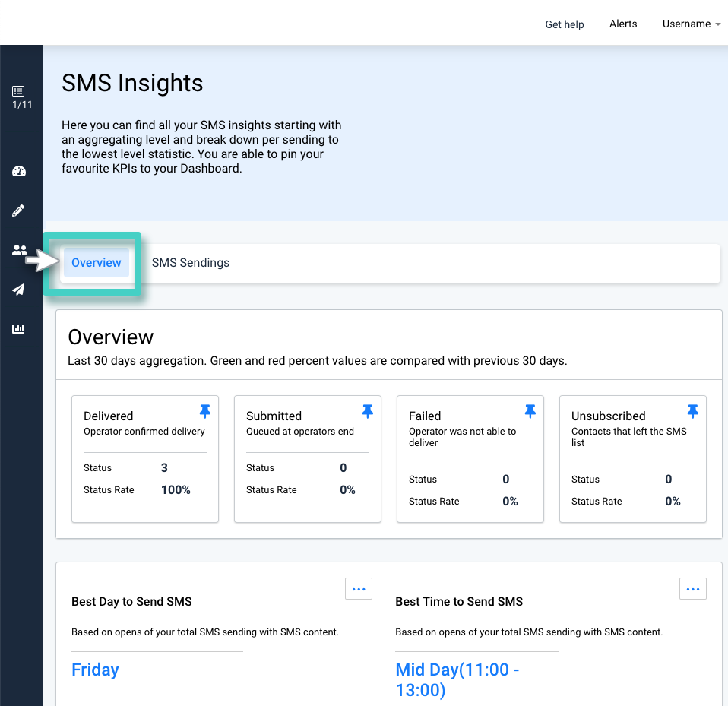Click 'Last 30 days aggregation' description text

coord(317,361)
